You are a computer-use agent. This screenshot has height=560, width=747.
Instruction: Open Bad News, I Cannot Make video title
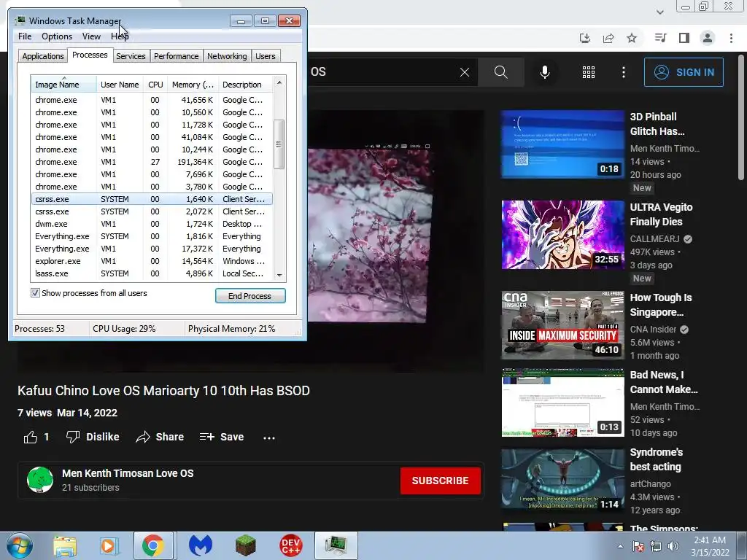point(664,382)
